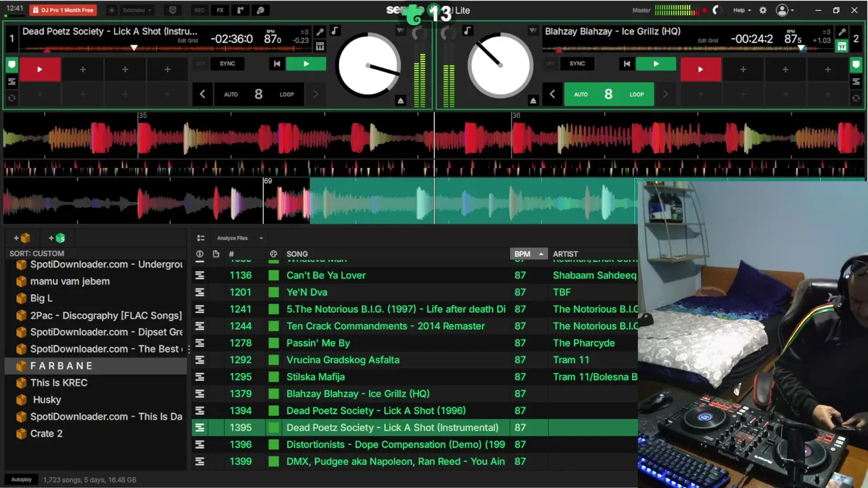Enable SYNC on deck 2
The image size is (868, 488).
[577, 64]
